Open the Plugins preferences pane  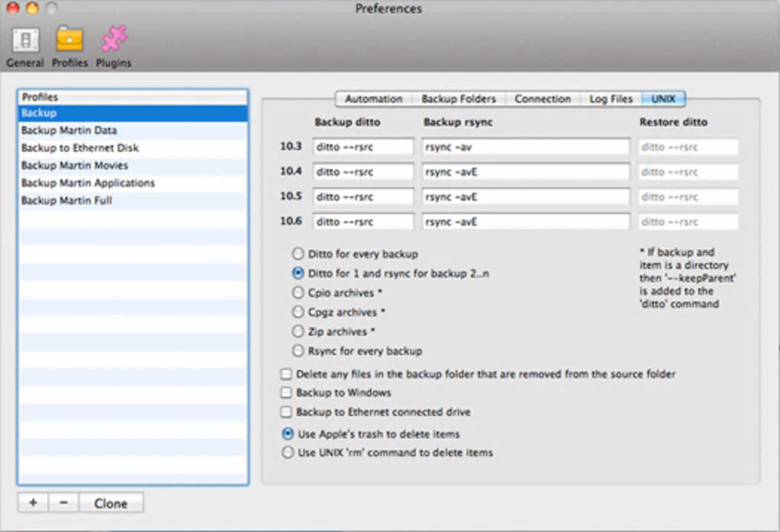113,47
